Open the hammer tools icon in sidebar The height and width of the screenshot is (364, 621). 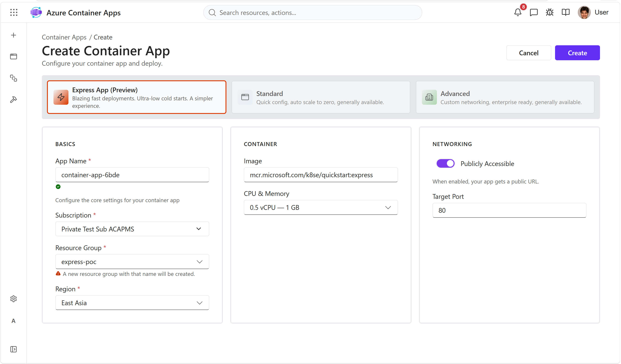[x=14, y=100]
